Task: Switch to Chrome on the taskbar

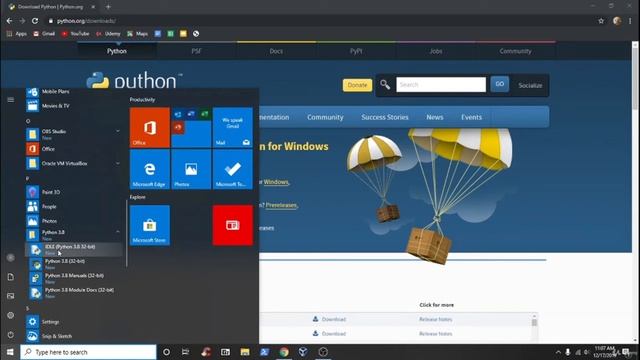Action: (284, 352)
